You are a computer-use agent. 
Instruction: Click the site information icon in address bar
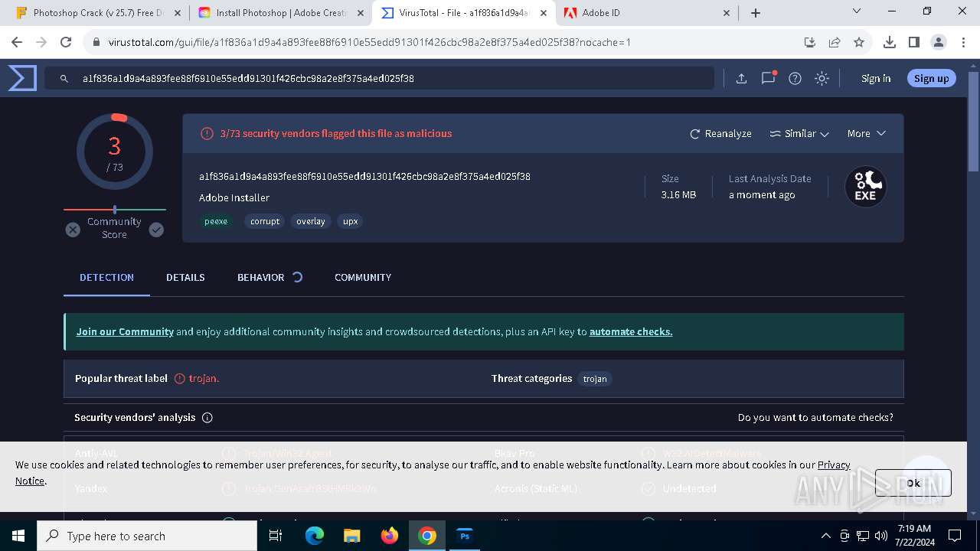pos(96,42)
